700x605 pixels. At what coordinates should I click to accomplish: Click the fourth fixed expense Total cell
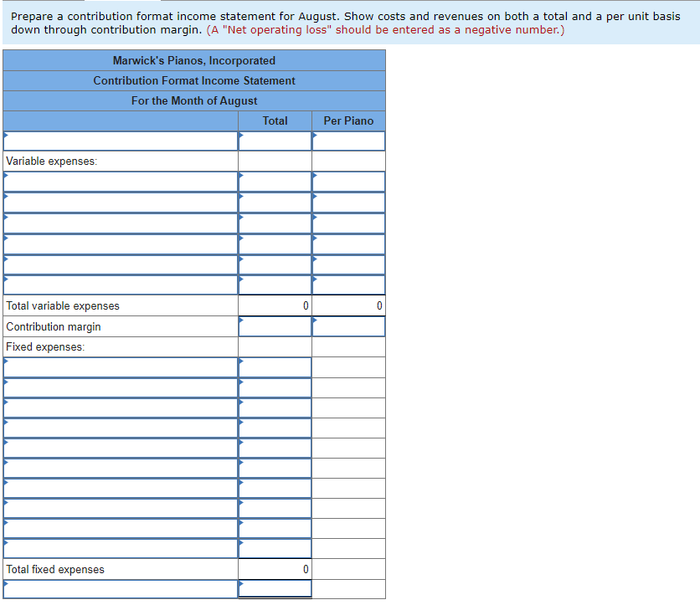(275, 428)
